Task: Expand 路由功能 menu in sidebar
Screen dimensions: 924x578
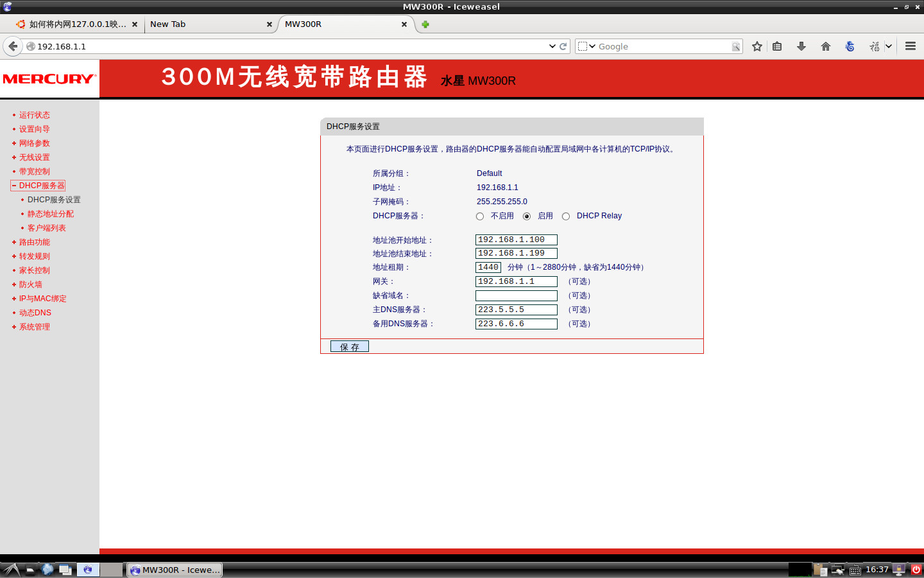Action: (x=34, y=242)
